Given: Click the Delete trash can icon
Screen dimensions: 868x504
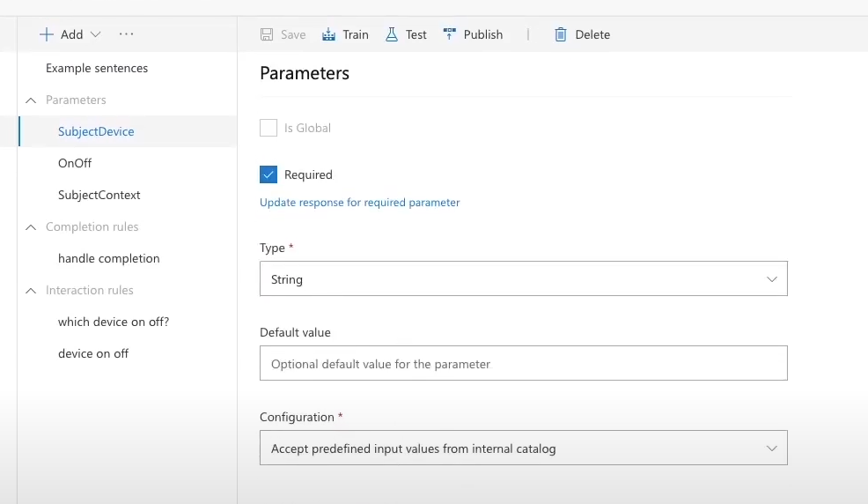Looking at the screenshot, I should [561, 34].
